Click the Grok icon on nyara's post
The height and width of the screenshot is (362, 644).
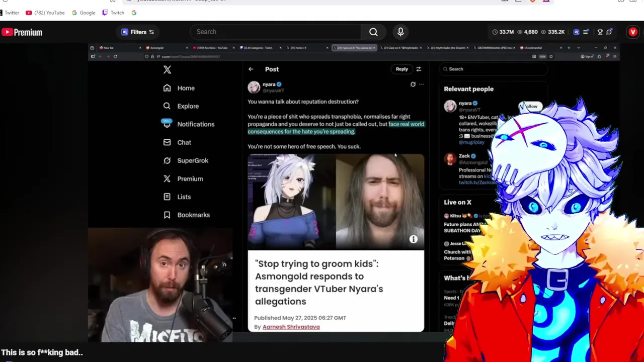pyautogui.click(x=413, y=84)
